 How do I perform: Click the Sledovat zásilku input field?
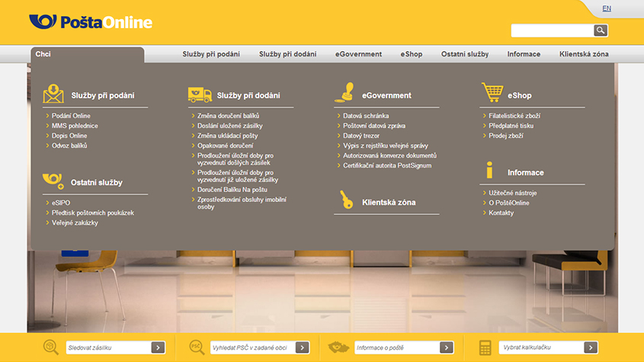[x=107, y=348]
